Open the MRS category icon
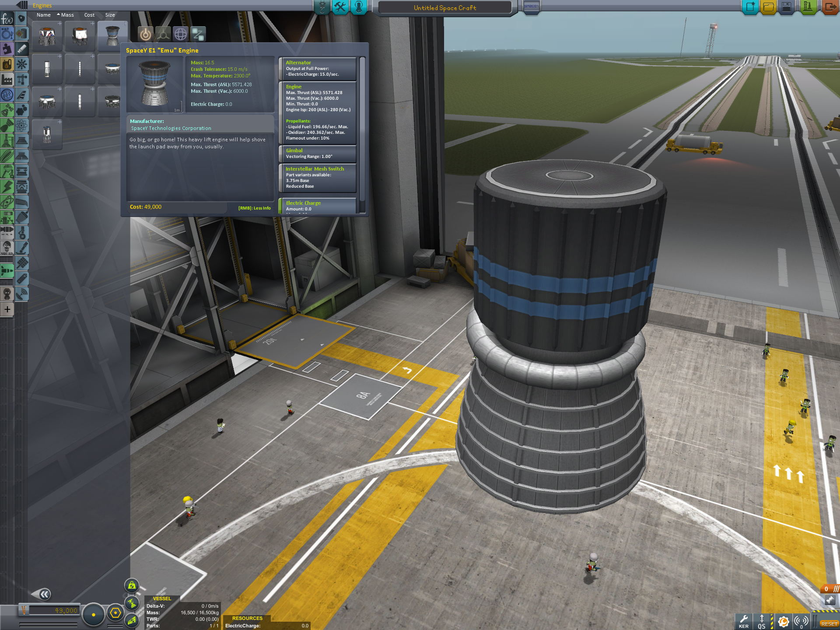Viewport: 840px width, 630px height. click(7, 232)
